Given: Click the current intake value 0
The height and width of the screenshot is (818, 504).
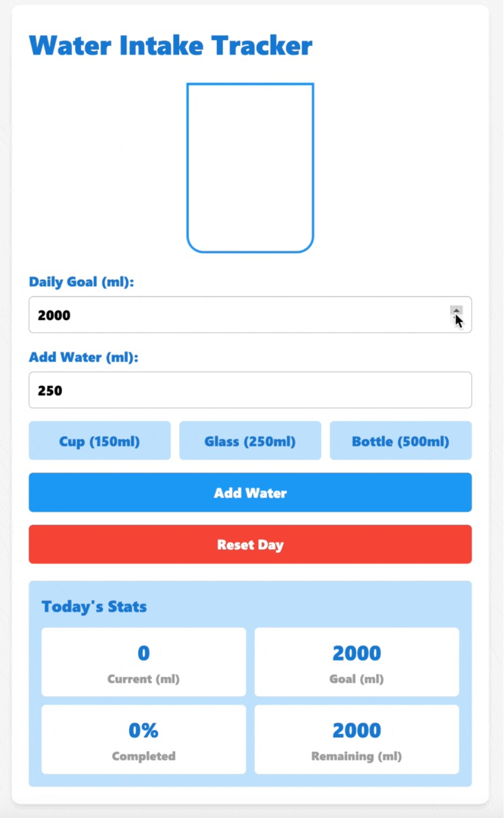Looking at the screenshot, I should [x=143, y=653].
